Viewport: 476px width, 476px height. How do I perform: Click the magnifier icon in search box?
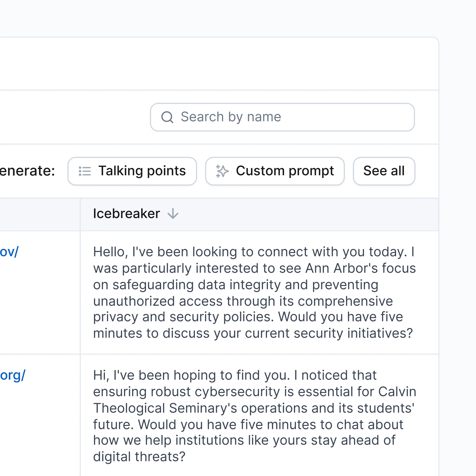(x=167, y=117)
